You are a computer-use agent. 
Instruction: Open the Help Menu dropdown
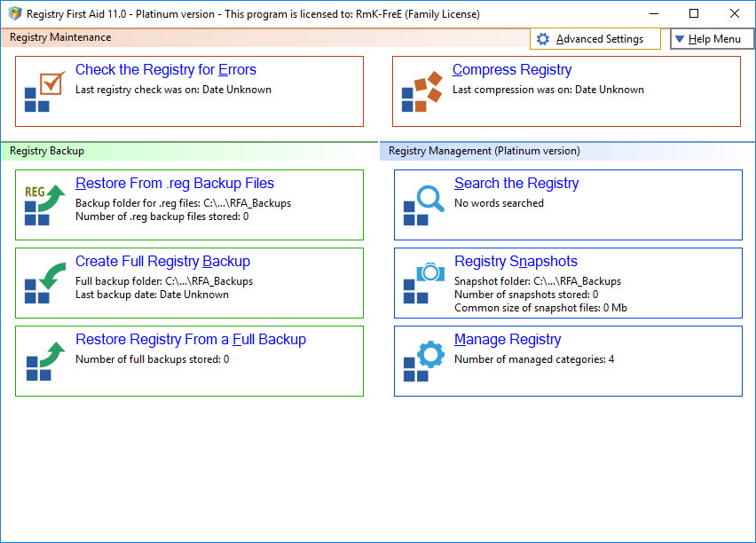point(713,39)
